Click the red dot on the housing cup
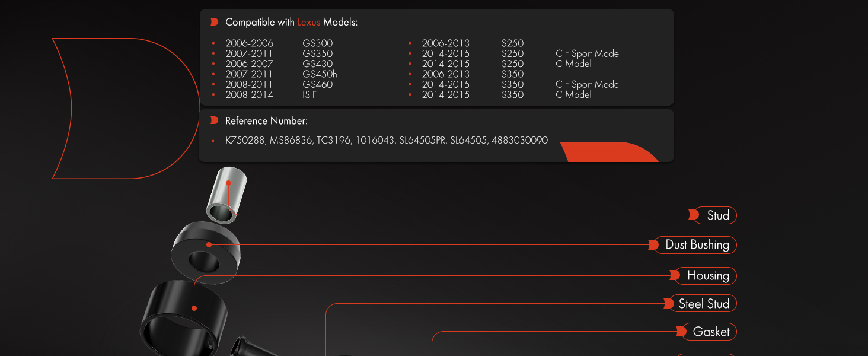The height and width of the screenshot is (356, 868). [x=194, y=308]
